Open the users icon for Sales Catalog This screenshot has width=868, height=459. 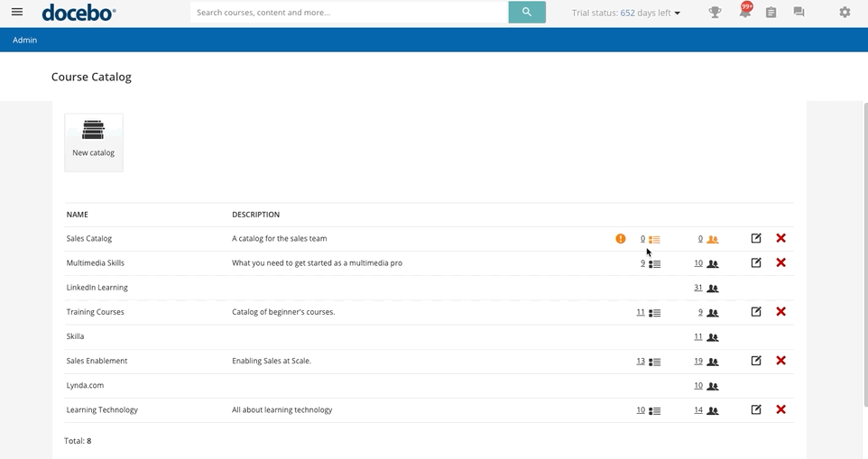713,240
